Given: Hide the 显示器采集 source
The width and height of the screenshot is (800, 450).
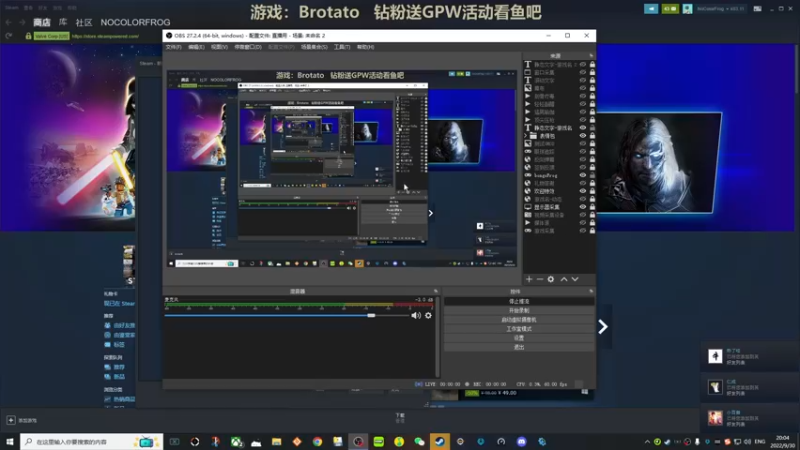Looking at the screenshot, I should tap(583, 207).
